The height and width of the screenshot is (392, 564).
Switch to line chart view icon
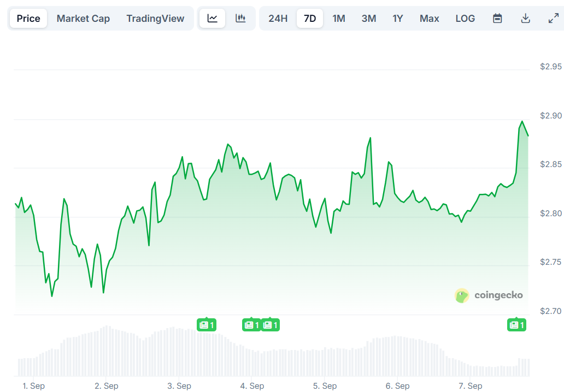(x=212, y=19)
